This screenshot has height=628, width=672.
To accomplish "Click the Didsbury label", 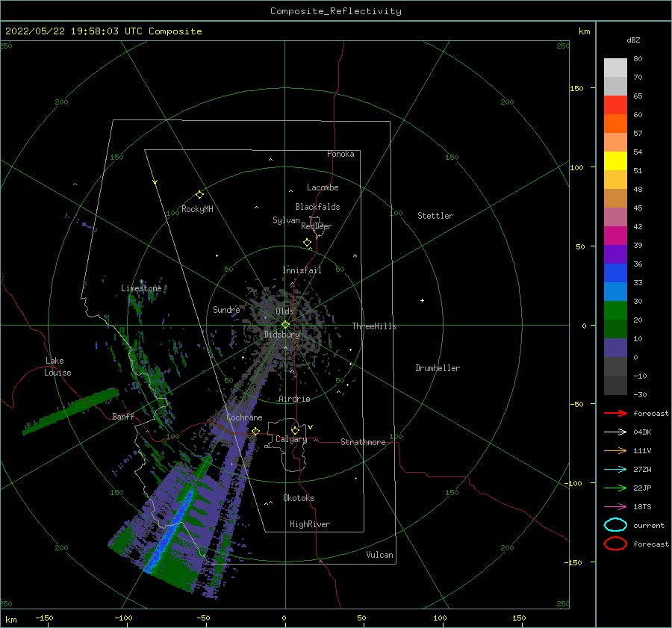I will (x=281, y=335).
